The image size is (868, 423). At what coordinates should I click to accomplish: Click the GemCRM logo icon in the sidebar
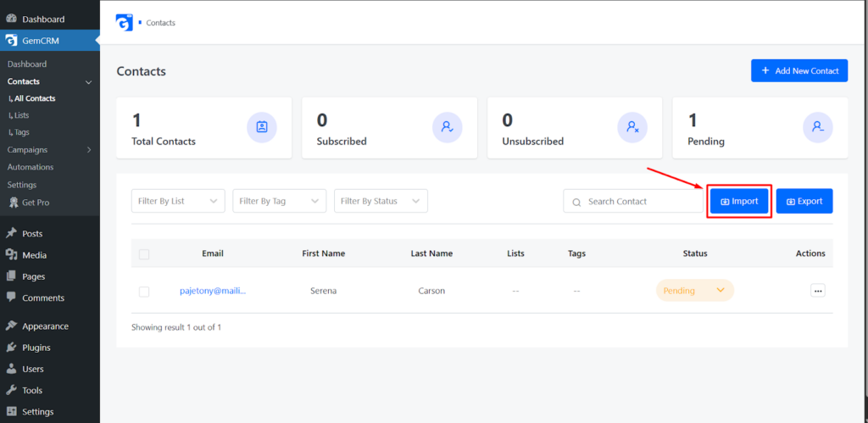point(11,41)
